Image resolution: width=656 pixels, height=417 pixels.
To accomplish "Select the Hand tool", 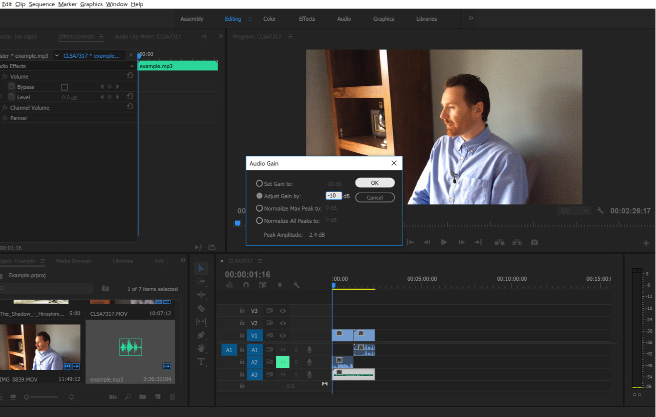I will (201, 348).
